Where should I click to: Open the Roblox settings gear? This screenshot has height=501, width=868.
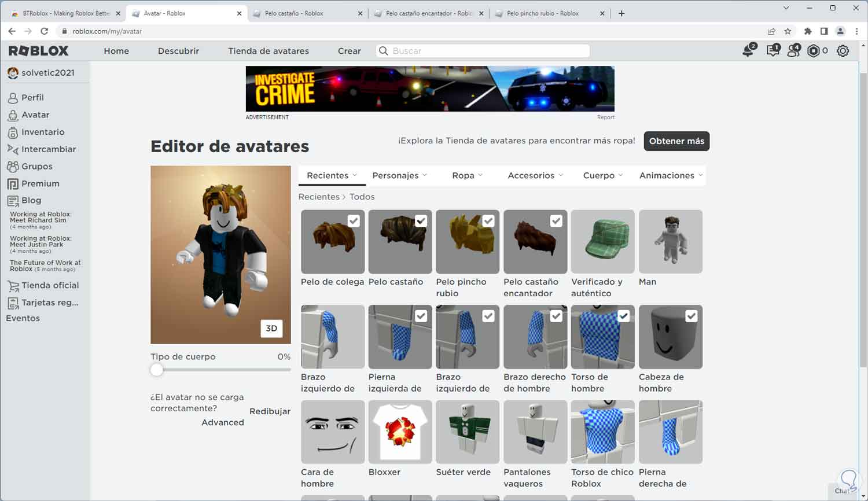click(x=843, y=51)
